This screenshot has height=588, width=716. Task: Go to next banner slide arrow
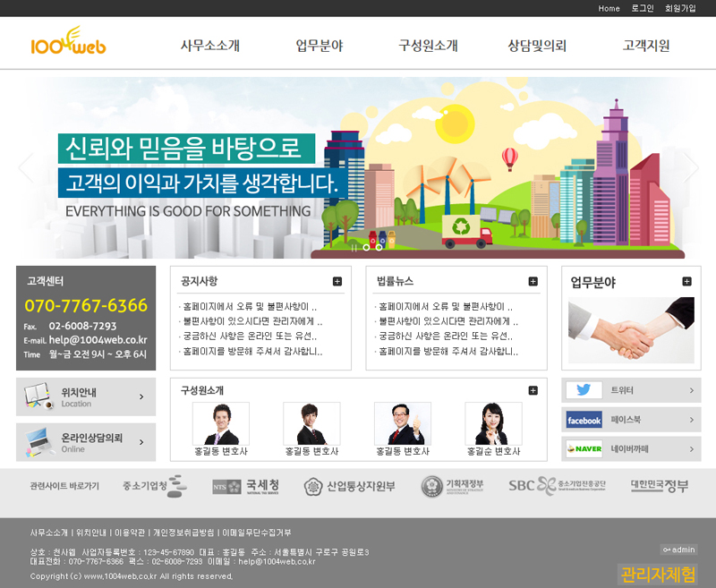pyautogui.click(x=690, y=166)
